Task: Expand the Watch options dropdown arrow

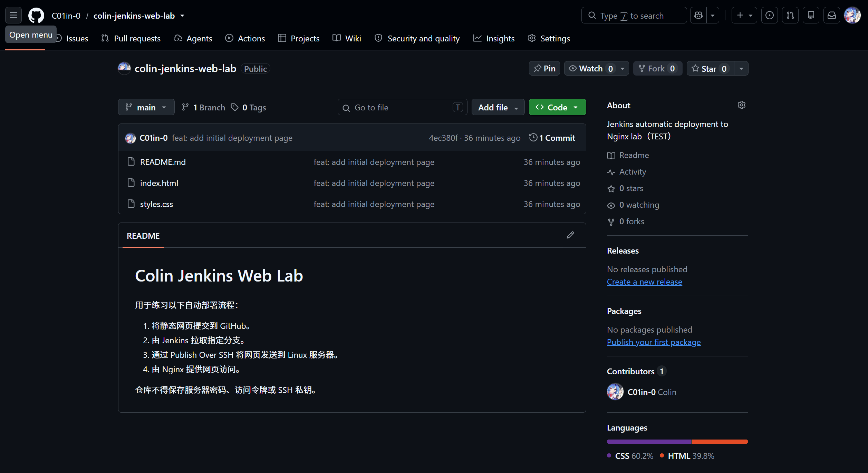Action: 623,69
